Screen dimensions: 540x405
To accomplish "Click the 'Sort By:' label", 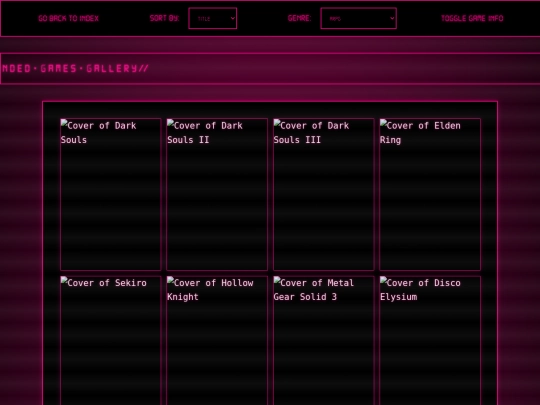I will pos(164,18).
